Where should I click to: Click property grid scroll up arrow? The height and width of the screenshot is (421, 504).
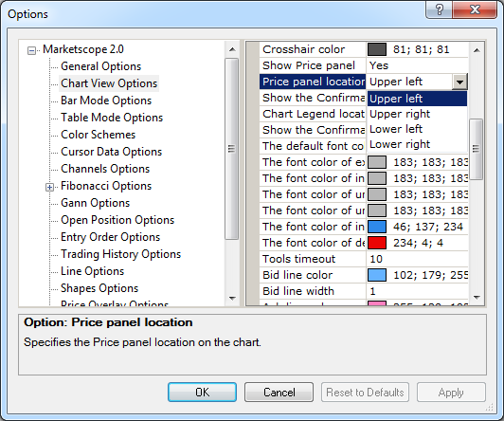pyautogui.click(x=477, y=50)
